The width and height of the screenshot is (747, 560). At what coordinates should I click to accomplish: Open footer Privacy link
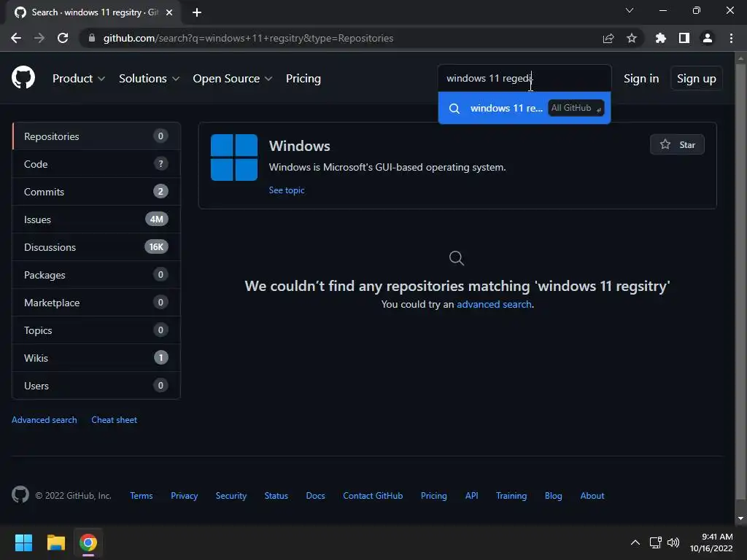tap(184, 495)
